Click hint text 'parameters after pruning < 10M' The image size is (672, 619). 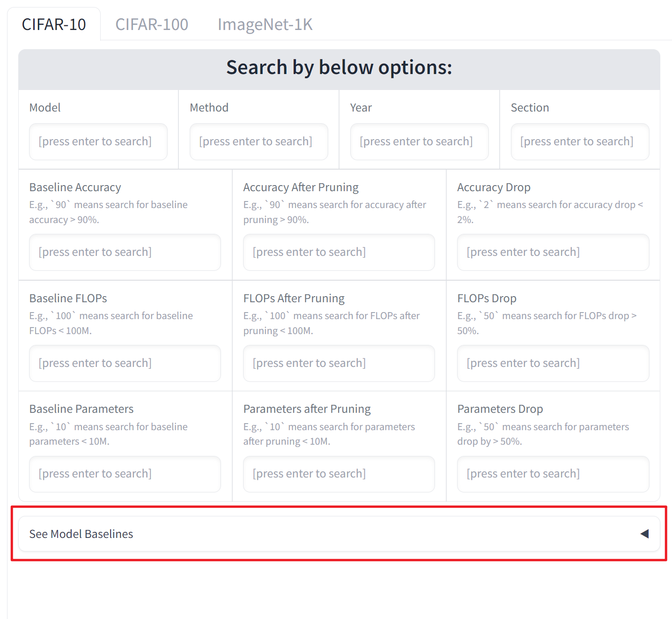[329, 434]
